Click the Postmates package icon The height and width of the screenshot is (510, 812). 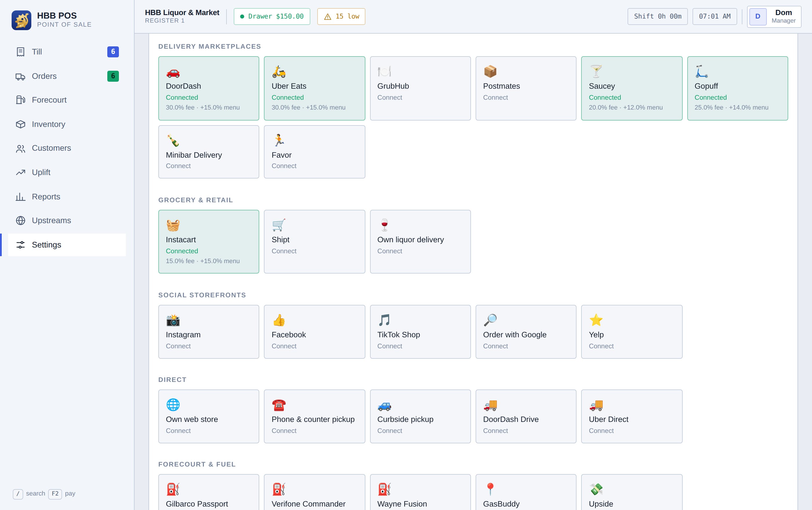[x=490, y=71]
